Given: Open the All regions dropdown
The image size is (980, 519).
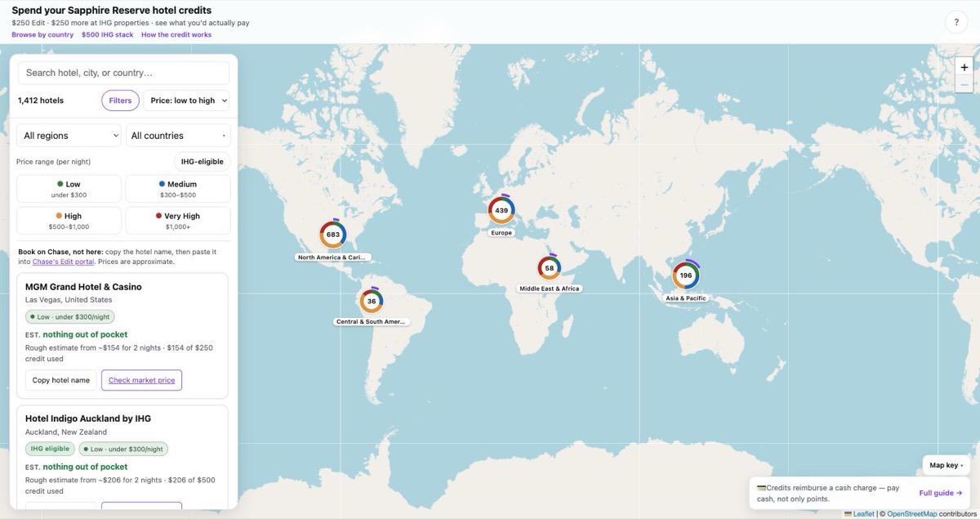Looking at the screenshot, I should click(69, 136).
